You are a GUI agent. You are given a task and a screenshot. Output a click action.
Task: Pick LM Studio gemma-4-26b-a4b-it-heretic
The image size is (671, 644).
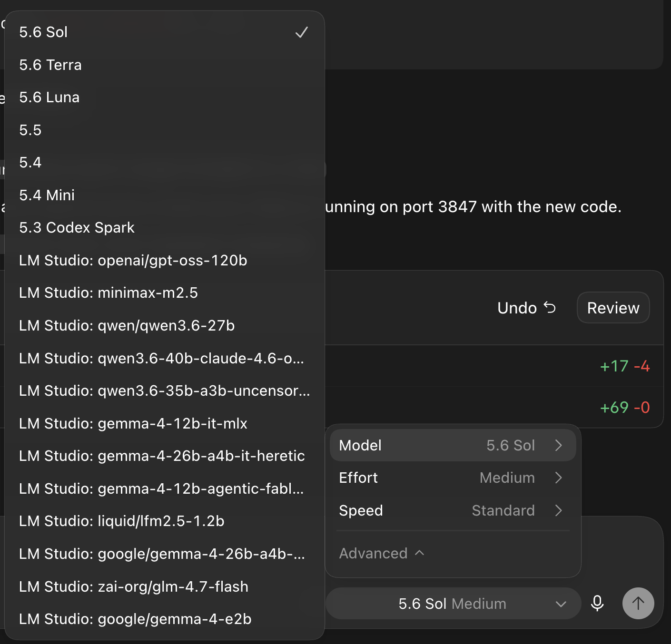tap(164, 456)
